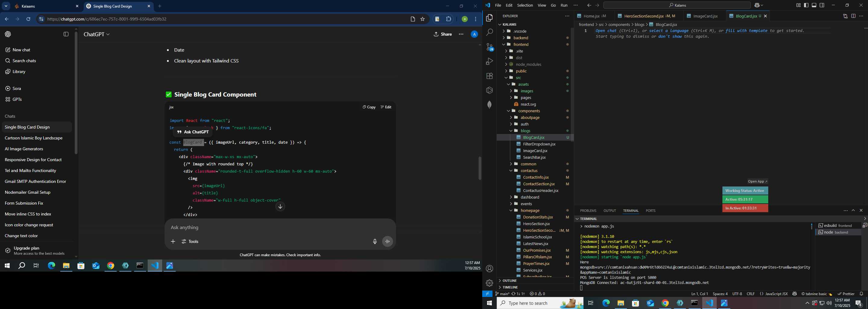Reload the ChatGPT page in Chrome
The image size is (868, 309).
(x=29, y=19)
